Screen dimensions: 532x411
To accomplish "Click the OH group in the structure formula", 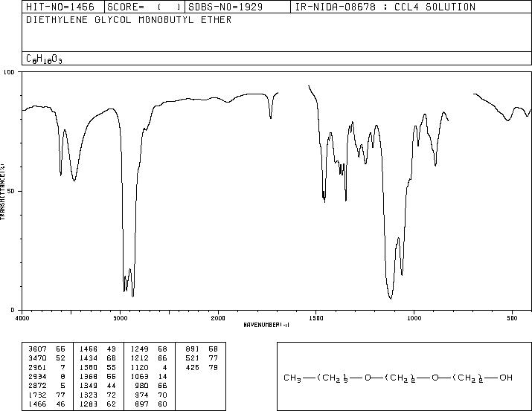I will [x=505, y=378].
